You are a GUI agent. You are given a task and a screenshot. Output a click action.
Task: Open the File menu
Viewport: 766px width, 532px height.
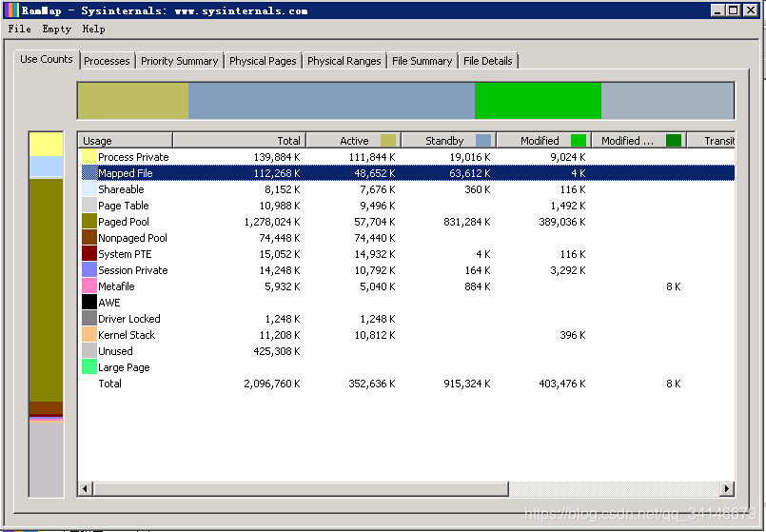coord(20,29)
